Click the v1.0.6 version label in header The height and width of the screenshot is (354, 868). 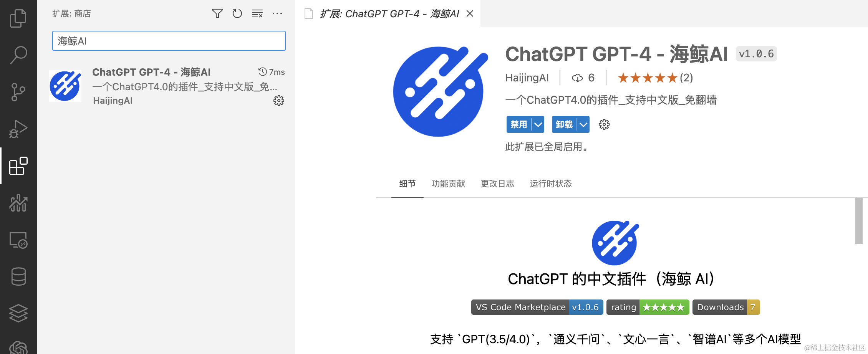[756, 54]
